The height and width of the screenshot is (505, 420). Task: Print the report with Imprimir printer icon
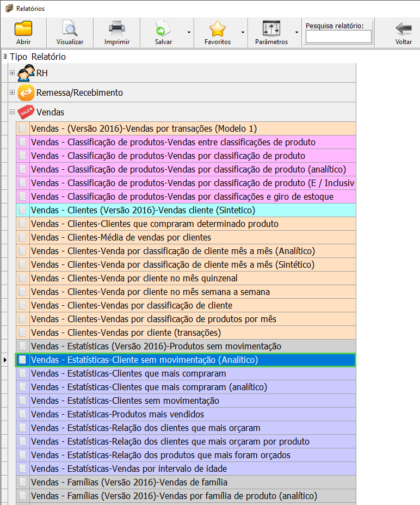point(116,29)
